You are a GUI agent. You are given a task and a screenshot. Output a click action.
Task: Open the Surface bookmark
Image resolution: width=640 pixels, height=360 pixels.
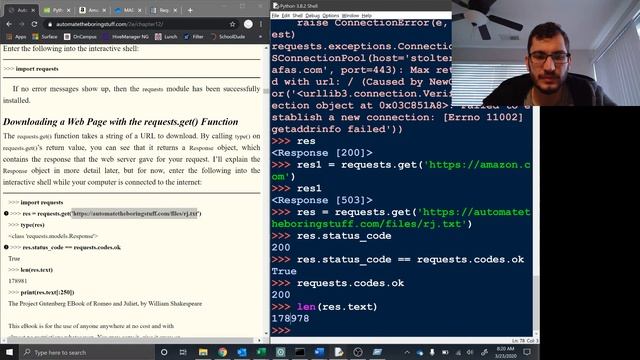click(45, 37)
